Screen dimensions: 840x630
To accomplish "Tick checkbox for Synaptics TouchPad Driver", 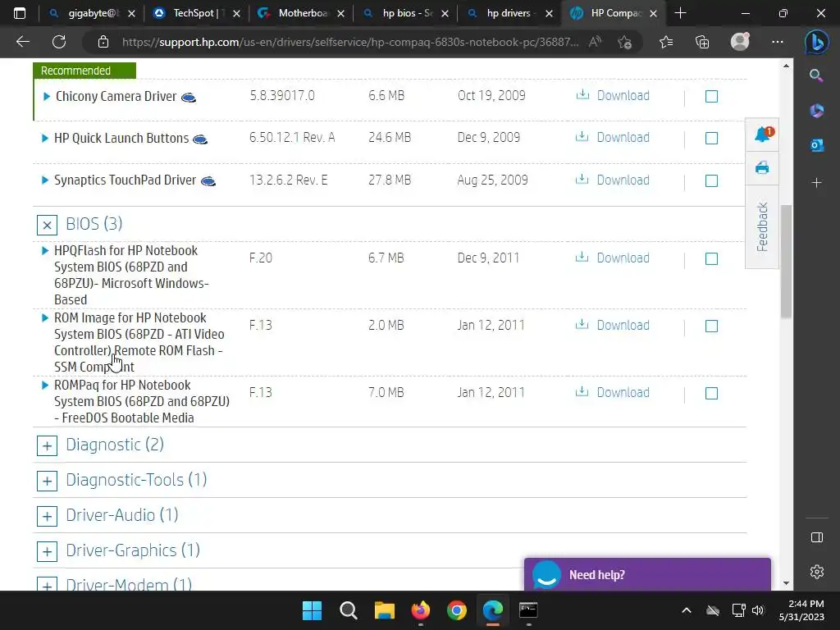I will [711, 181].
